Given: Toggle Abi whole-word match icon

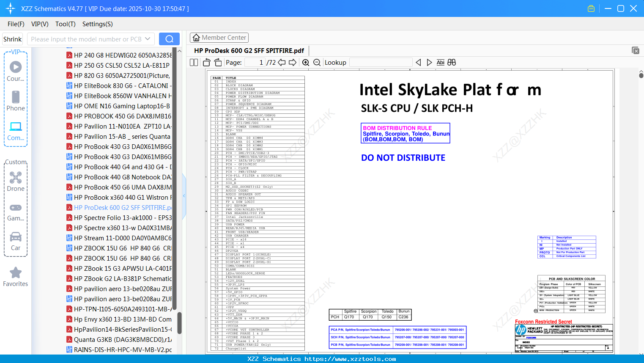Looking at the screenshot, I should (440, 62).
